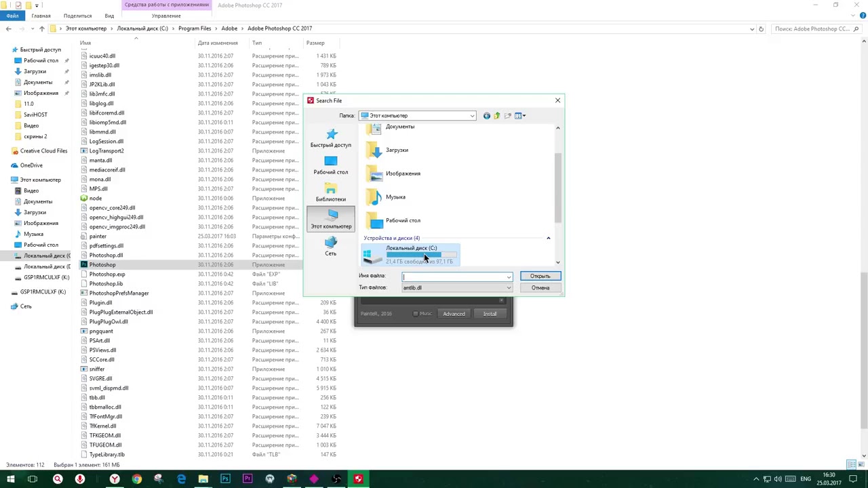Click the Explorer search box
This screenshot has width=868, height=488.
pyautogui.click(x=816, y=29)
